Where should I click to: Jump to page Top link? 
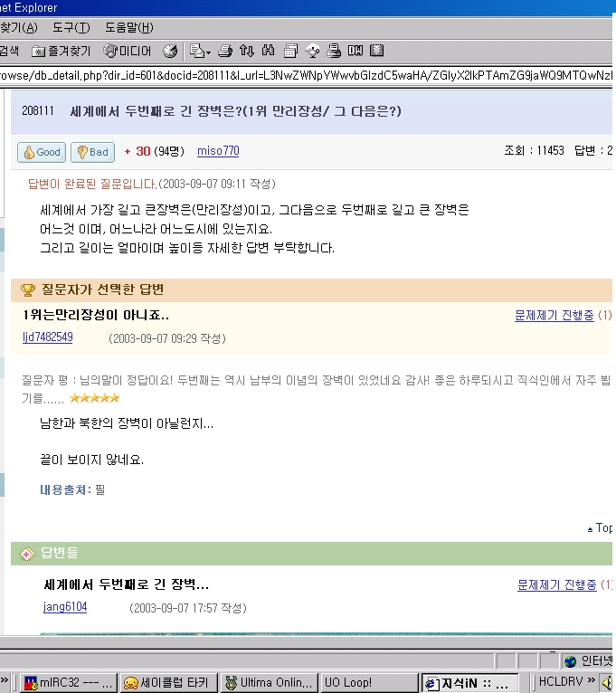[x=600, y=527]
